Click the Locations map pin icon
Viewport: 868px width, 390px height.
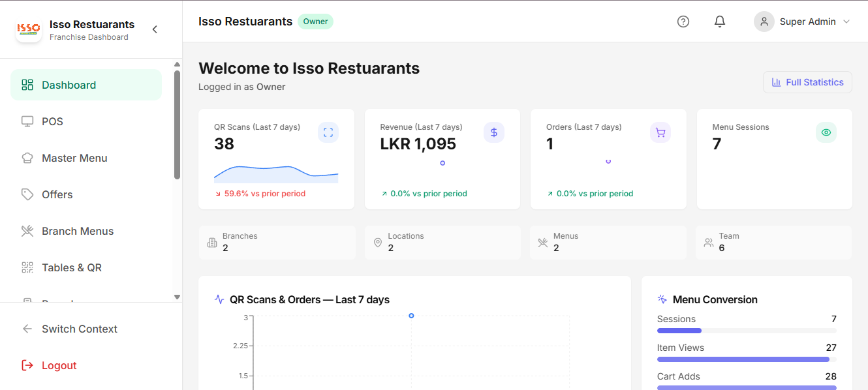[377, 243]
